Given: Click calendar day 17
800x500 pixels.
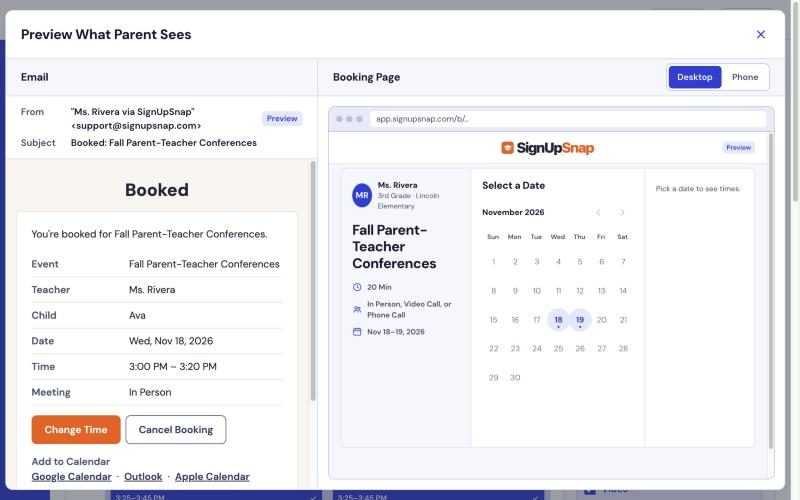Looking at the screenshot, I should coord(537,320).
